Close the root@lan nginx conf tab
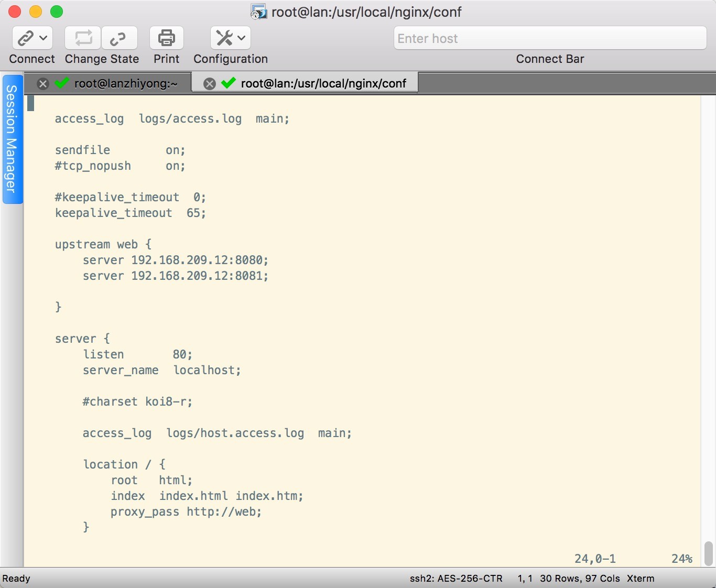Screen dimensions: 716x588 point(209,83)
